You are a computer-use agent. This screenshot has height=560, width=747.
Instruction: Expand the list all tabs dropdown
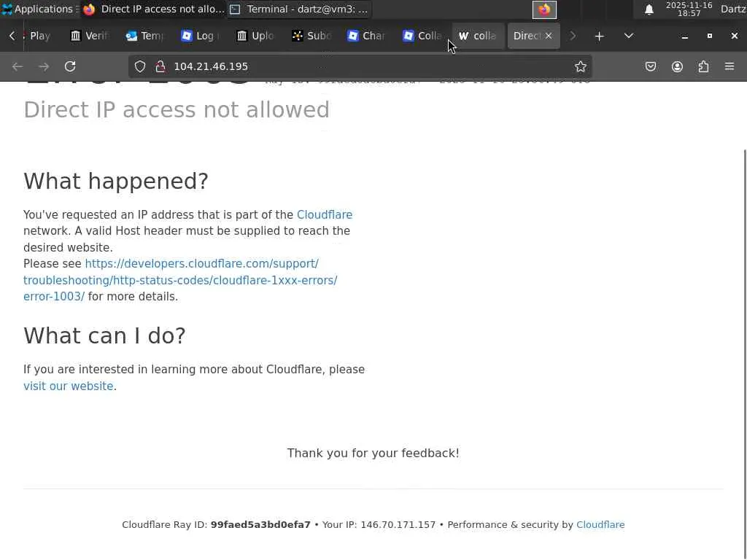(x=628, y=36)
